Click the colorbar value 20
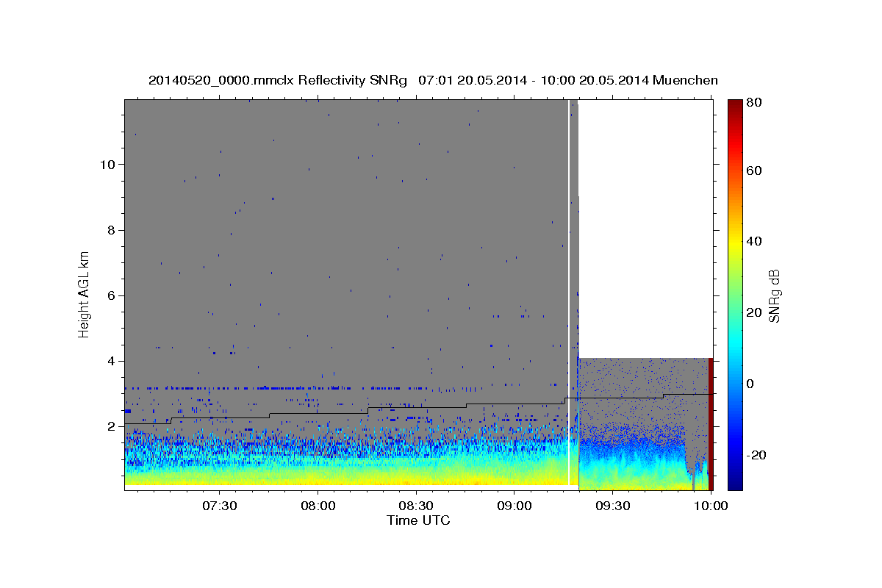This screenshot has width=882, height=588. coord(755,312)
